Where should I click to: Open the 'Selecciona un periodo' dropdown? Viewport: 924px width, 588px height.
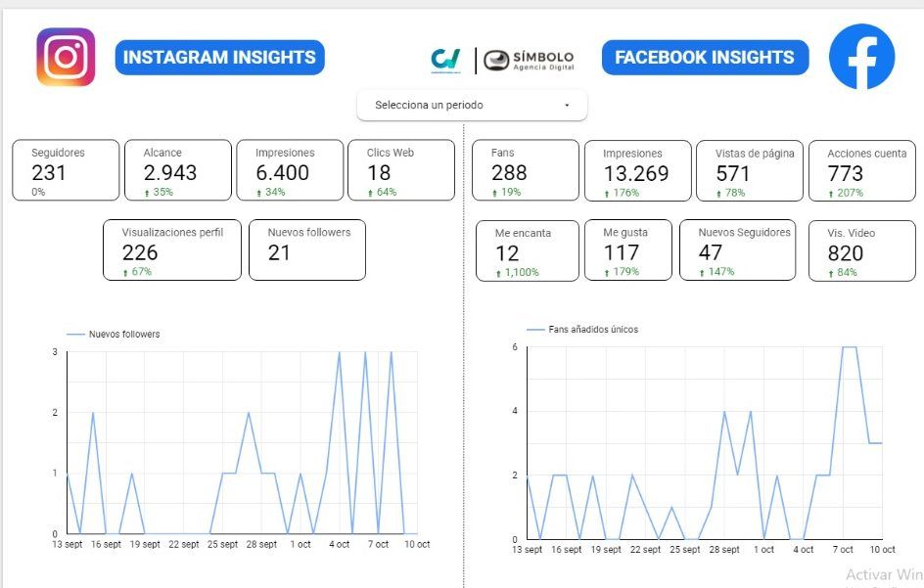pyautogui.click(x=472, y=106)
